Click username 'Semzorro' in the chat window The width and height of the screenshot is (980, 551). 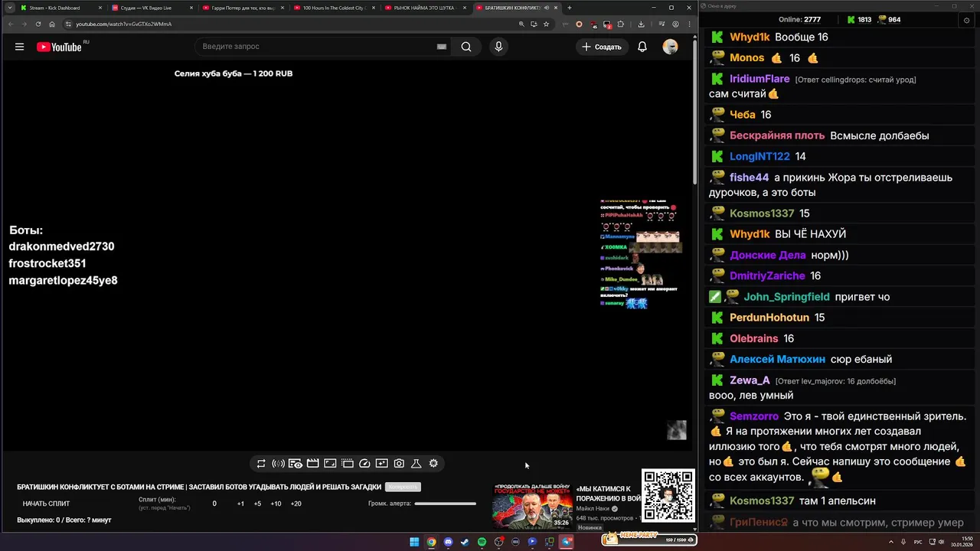point(754,416)
